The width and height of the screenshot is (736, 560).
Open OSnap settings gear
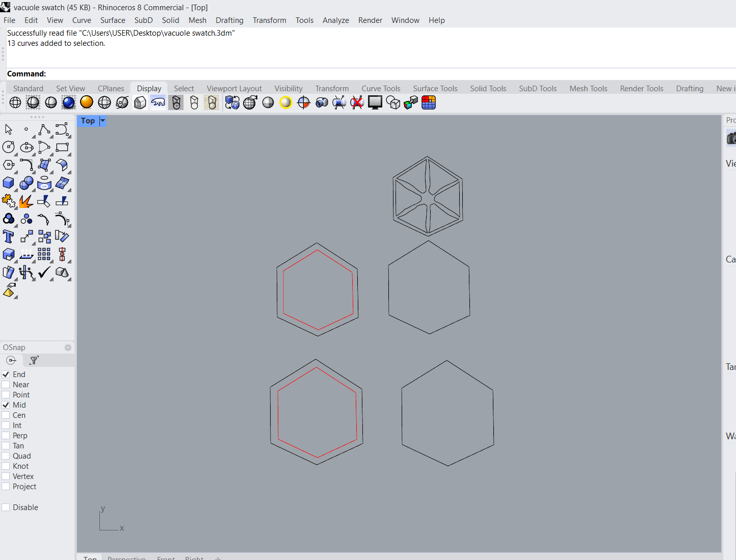coord(68,348)
